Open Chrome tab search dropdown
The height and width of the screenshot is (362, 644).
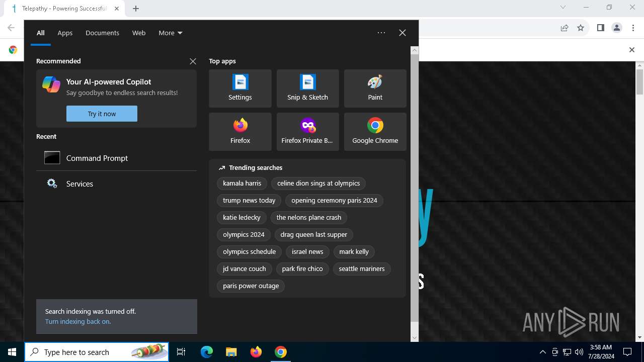[563, 7]
